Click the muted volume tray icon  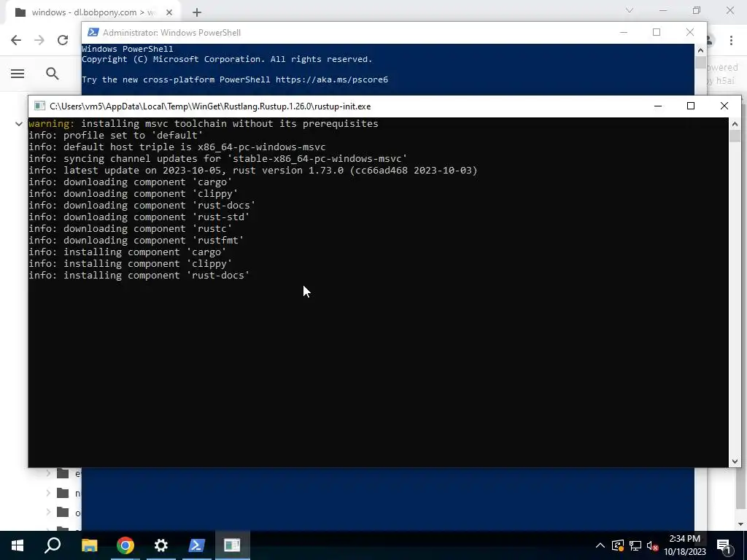652,545
